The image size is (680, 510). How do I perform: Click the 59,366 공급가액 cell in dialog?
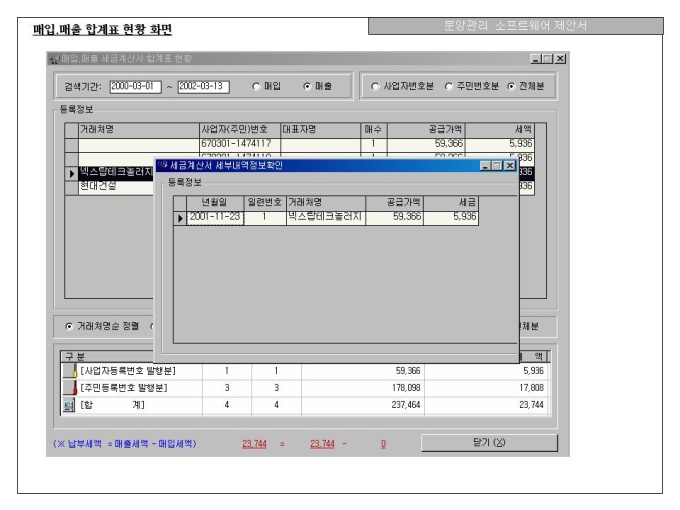coord(395,217)
